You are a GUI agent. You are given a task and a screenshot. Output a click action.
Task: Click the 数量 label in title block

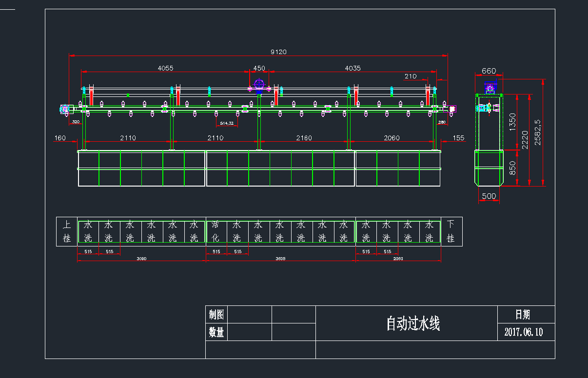(216, 332)
